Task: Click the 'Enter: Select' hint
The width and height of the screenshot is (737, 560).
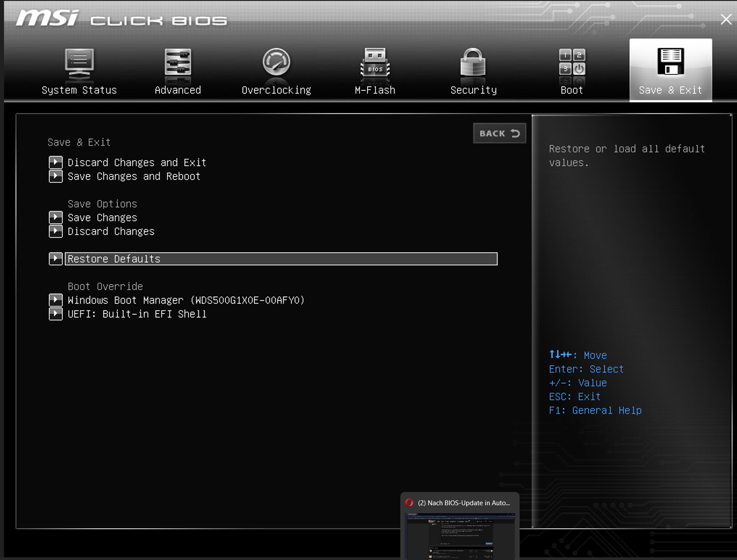Action: pyautogui.click(x=586, y=369)
